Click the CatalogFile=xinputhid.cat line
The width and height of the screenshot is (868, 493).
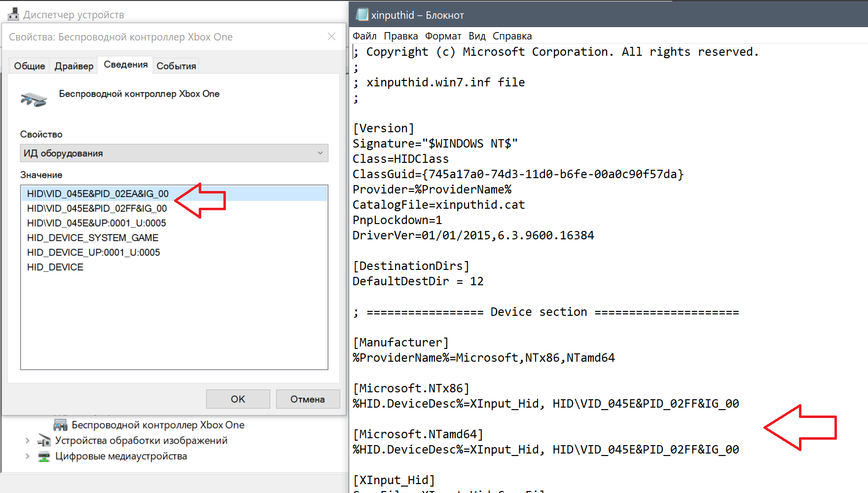pyautogui.click(x=439, y=205)
